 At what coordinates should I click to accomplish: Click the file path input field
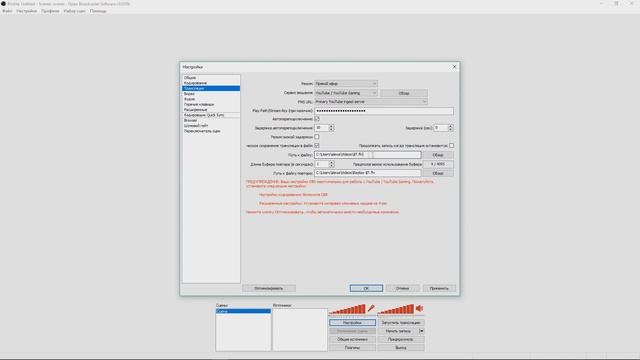click(367, 155)
